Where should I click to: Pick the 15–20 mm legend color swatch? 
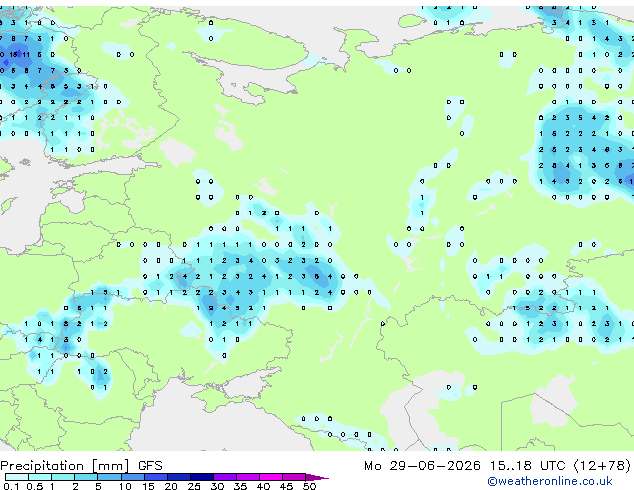click(x=156, y=477)
